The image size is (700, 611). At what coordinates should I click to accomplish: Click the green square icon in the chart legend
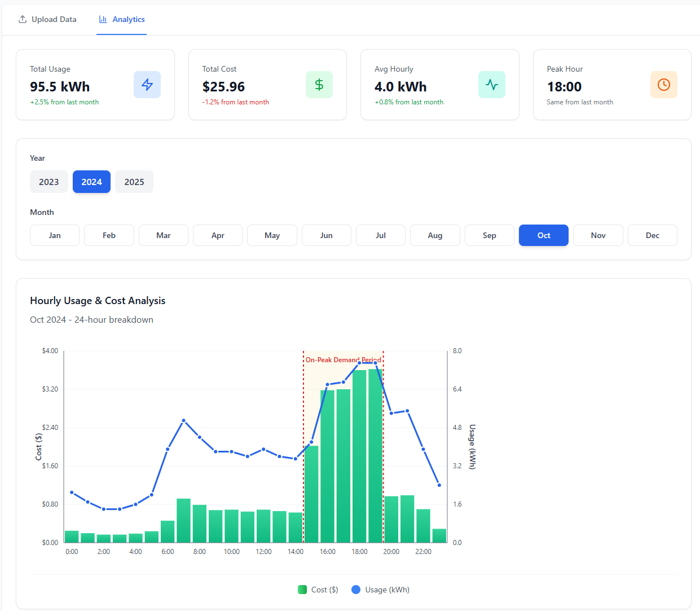[302, 590]
